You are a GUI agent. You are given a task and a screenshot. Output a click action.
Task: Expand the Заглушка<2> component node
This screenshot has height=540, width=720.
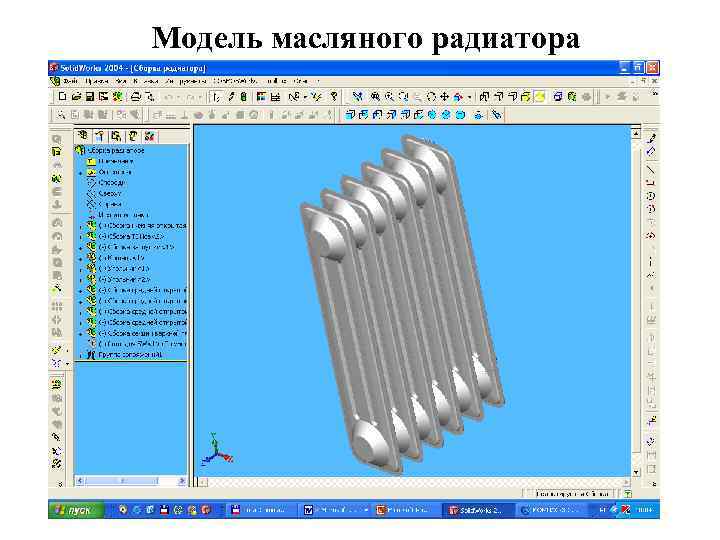[x=81, y=280]
